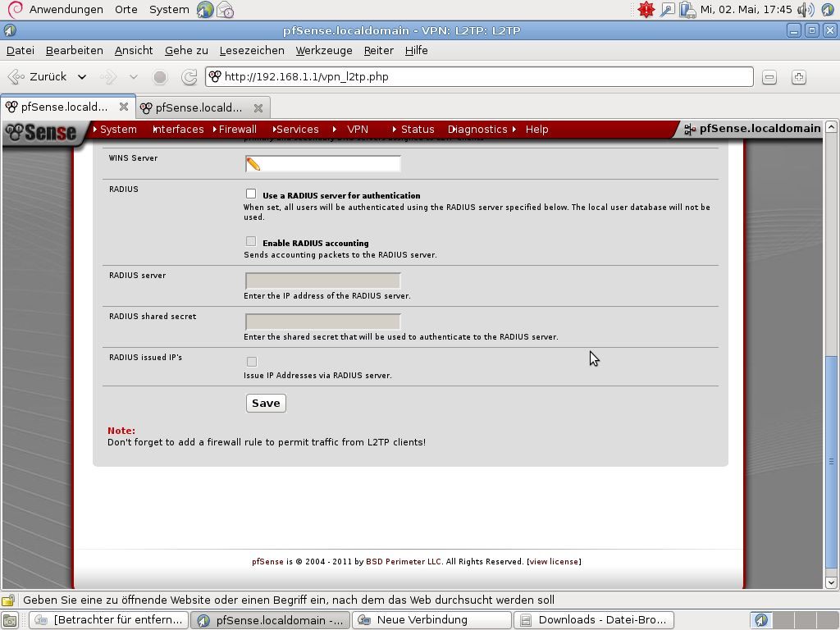Zoom in with the plus toolbar icon

tap(799, 77)
